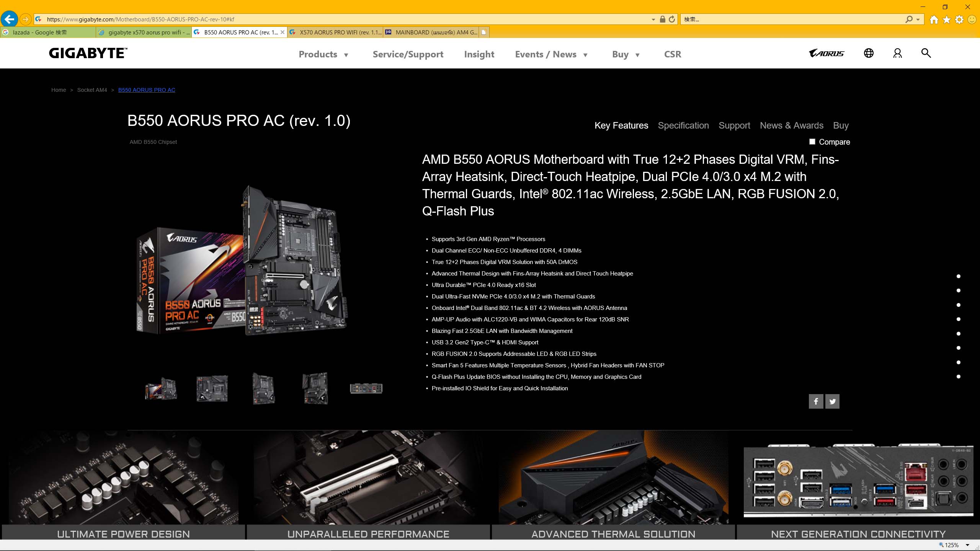Select the third product thumbnail

click(263, 389)
